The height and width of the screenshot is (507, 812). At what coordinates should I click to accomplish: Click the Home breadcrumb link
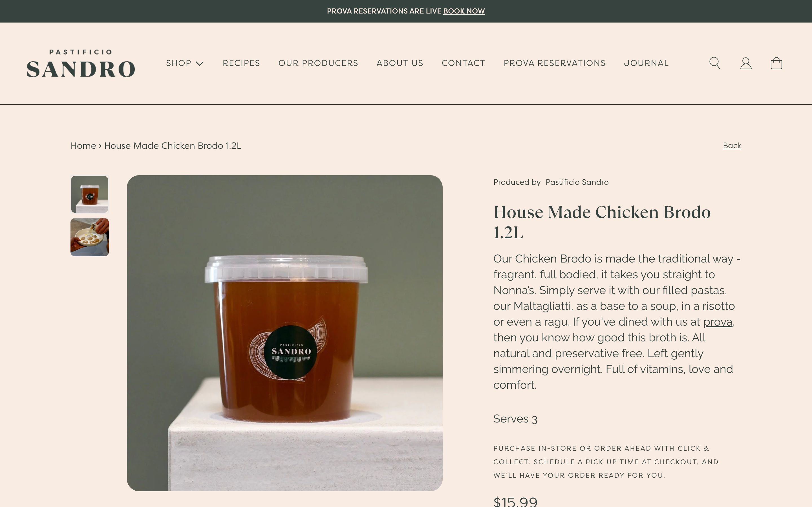83,146
